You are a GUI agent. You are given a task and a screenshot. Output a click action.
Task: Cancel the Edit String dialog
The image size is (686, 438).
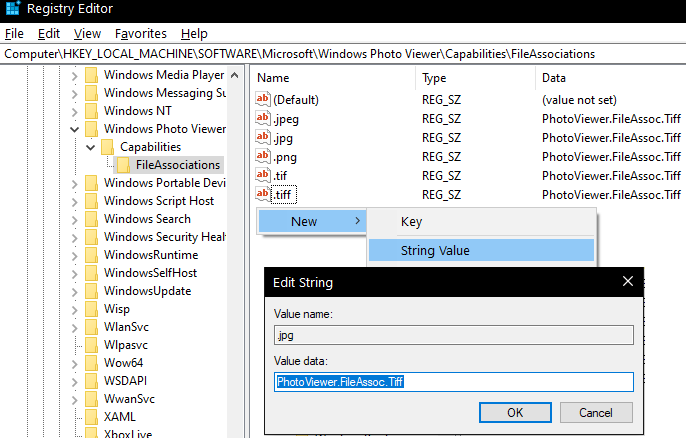pyautogui.click(x=596, y=413)
